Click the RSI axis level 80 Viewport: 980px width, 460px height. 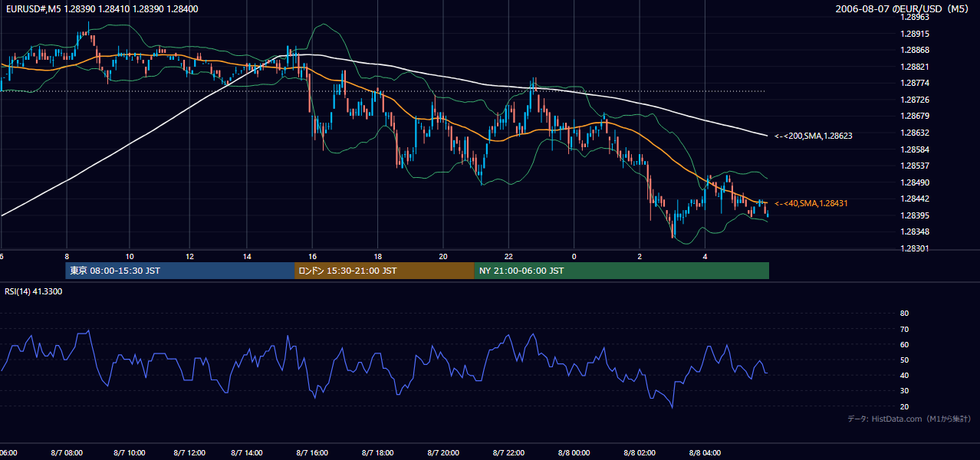(x=904, y=314)
